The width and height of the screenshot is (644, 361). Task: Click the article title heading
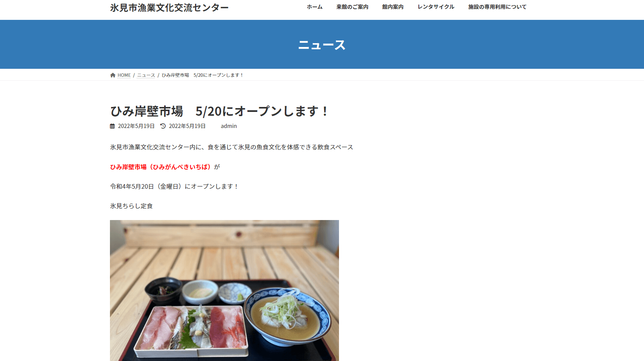point(219,111)
